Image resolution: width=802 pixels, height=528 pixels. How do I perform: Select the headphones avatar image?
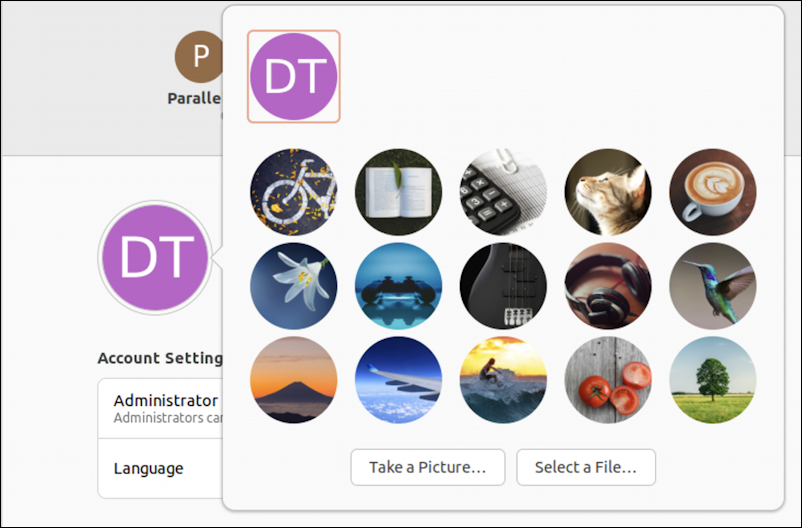tap(608, 286)
